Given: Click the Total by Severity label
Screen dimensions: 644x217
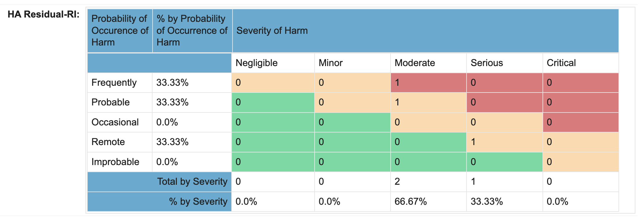Looking at the screenshot, I should [x=192, y=182].
